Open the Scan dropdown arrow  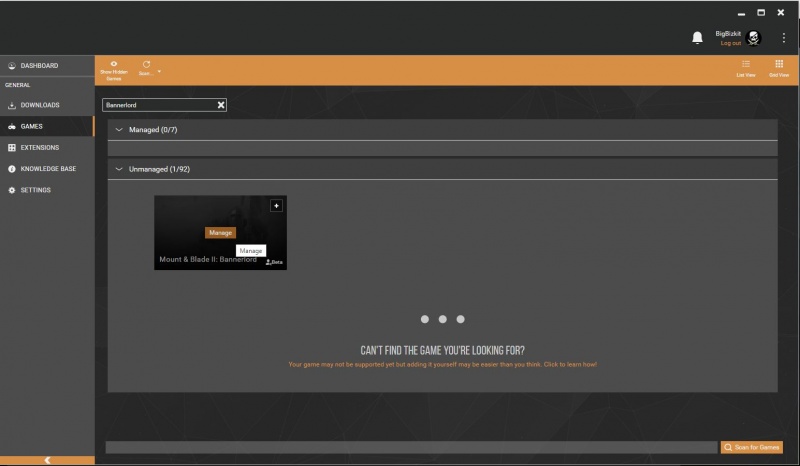(x=159, y=71)
